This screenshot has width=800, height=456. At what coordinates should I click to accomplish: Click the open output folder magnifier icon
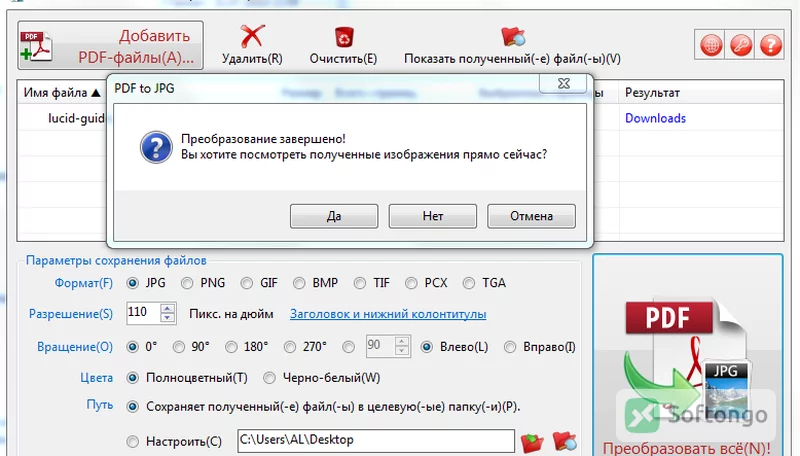[564, 442]
